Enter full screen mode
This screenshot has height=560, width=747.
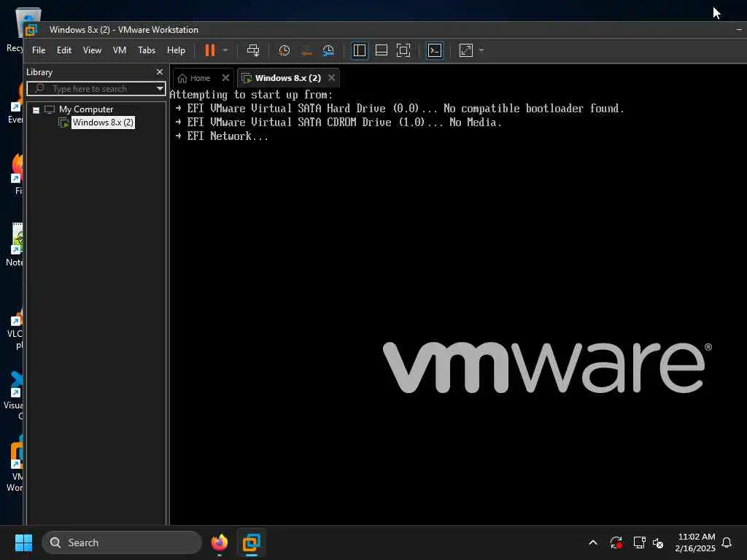pyautogui.click(x=403, y=50)
